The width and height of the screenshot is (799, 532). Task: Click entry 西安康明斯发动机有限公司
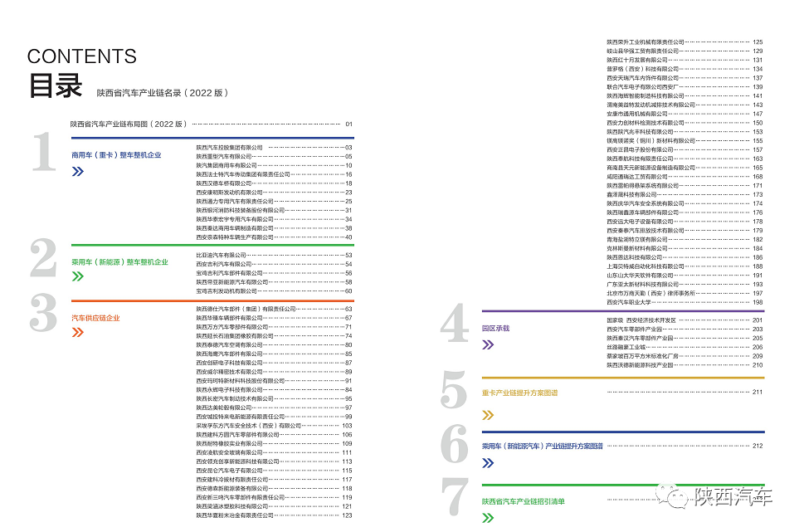[229, 192]
